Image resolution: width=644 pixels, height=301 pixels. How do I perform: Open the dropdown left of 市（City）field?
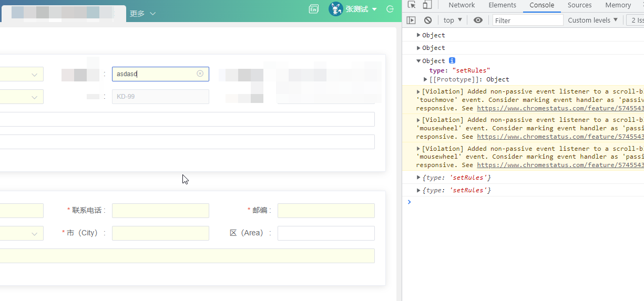tap(22, 233)
